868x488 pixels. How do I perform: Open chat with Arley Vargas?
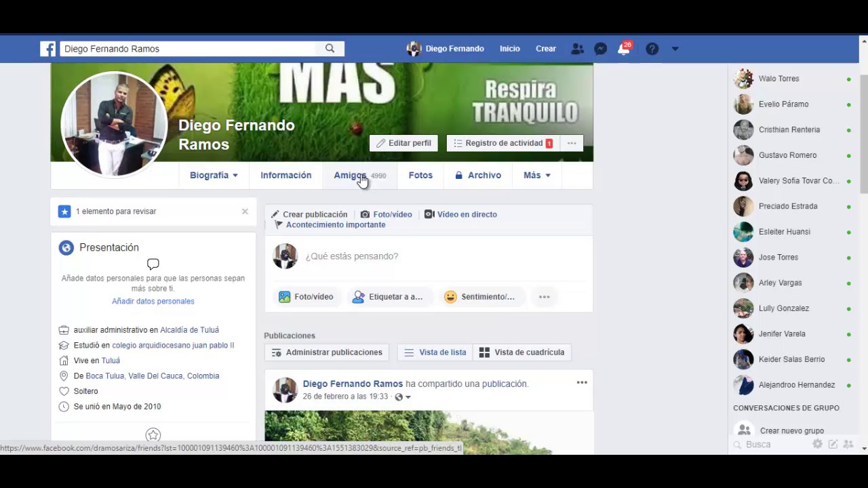(792, 283)
